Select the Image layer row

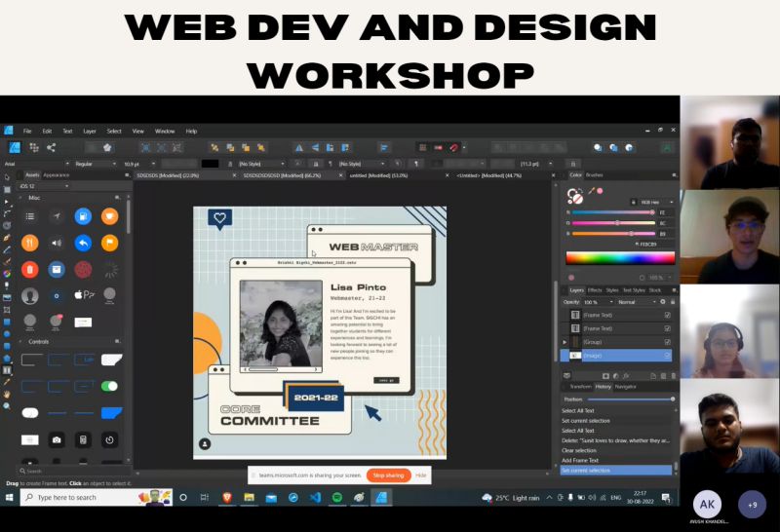pyautogui.click(x=616, y=355)
